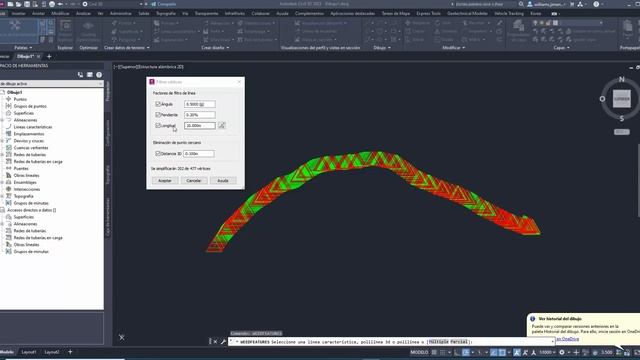Image resolution: width=640 pixels, height=360 pixels.
Task: Select Grupos de puntos under Dibujo1
Action: [x=30, y=106]
